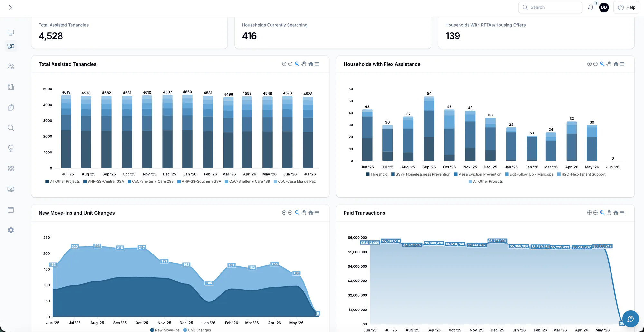Zoom in on Households with Flex Assistance chart
The height and width of the screenshot is (332, 644).
[x=589, y=64]
